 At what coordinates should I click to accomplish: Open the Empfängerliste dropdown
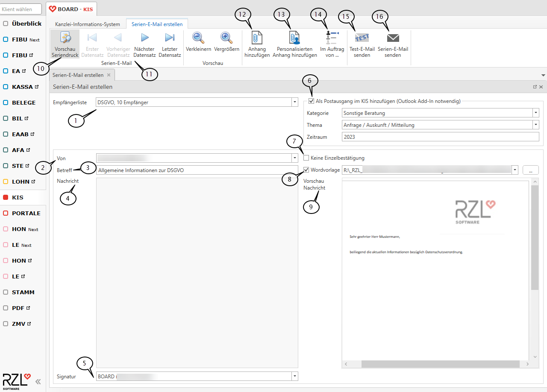tap(294, 102)
